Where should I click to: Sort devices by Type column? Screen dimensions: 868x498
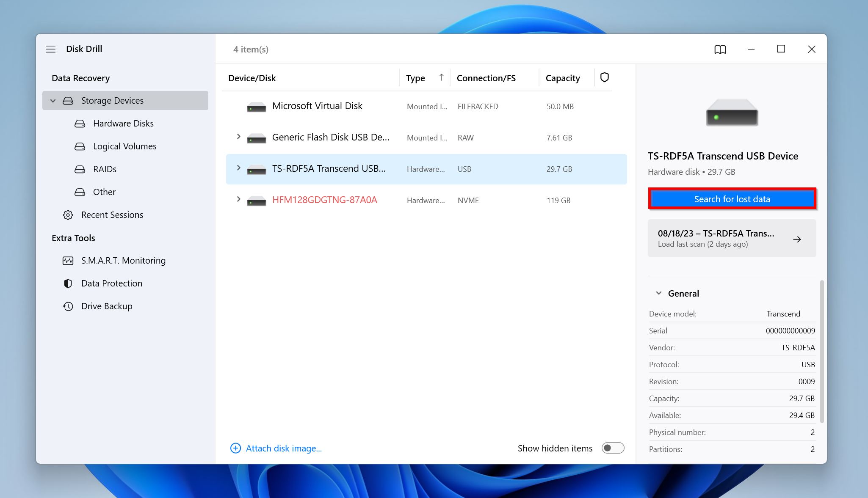415,77
